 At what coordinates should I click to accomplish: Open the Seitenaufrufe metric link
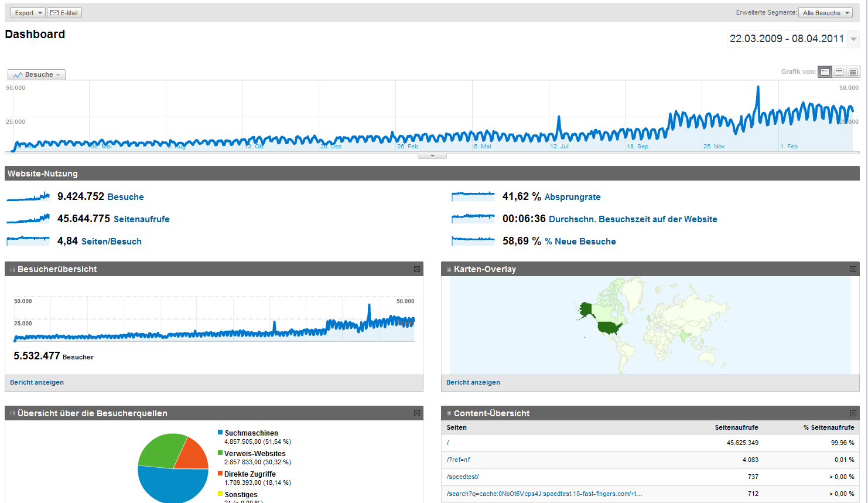pos(142,219)
